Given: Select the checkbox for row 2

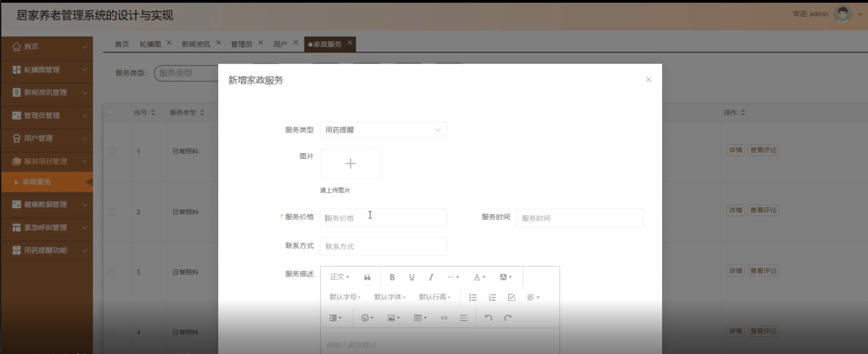Looking at the screenshot, I should point(112,212).
